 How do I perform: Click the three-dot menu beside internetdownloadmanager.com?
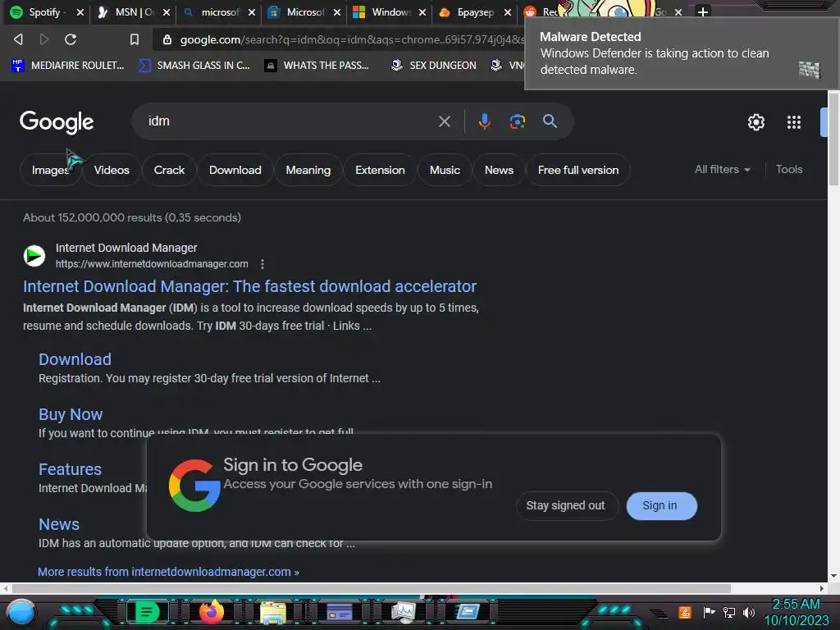pyautogui.click(x=262, y=264)
